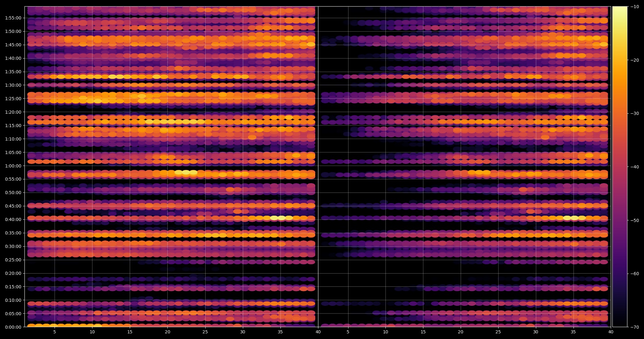The width and height of the screenshot is (644, 339).
Task: Click the 1:10:00 time axis label
Action: coord(13,139)
